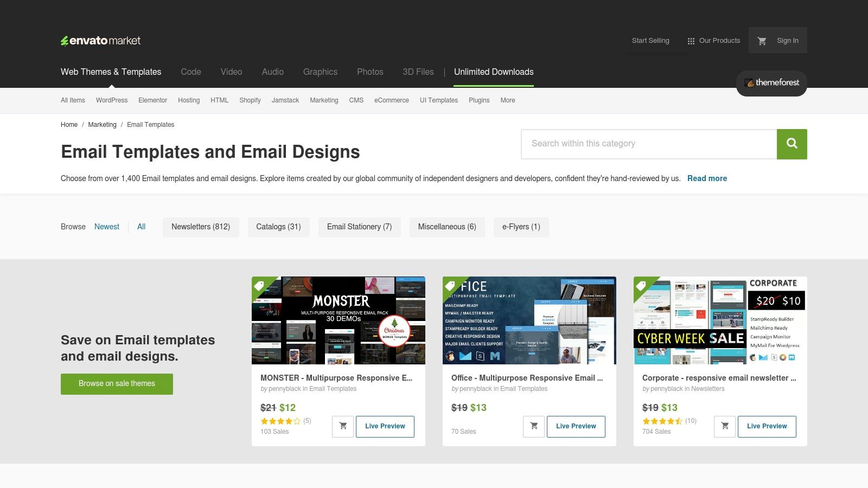Image resolution: width=868 pixels, height=488 pixels.
Task: Filter by Miscellaneous (6)
Action: [x=447, y=227]
